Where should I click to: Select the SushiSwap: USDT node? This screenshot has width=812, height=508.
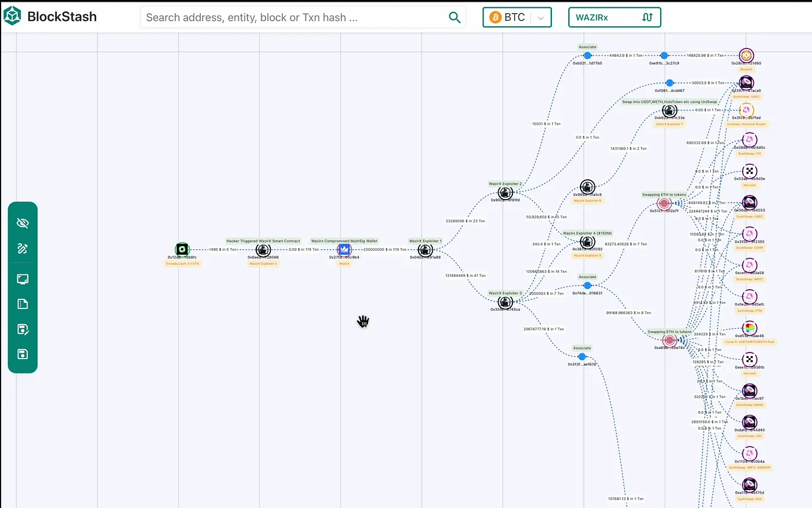pyautogui.click(x=749, y=203)
